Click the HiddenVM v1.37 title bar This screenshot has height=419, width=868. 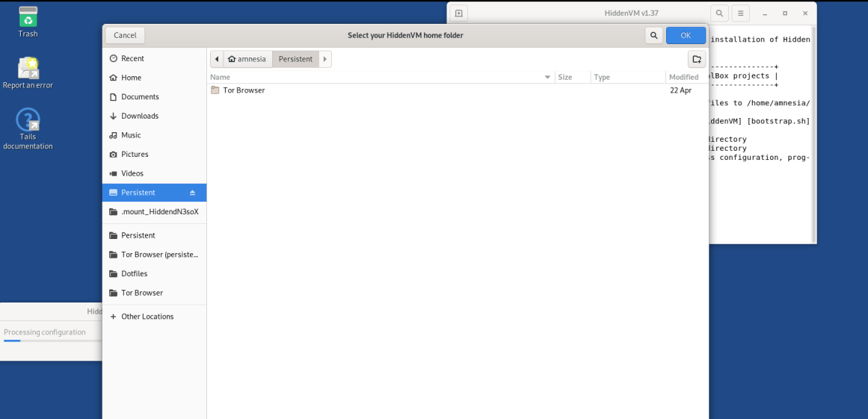(x=632, y=13)
